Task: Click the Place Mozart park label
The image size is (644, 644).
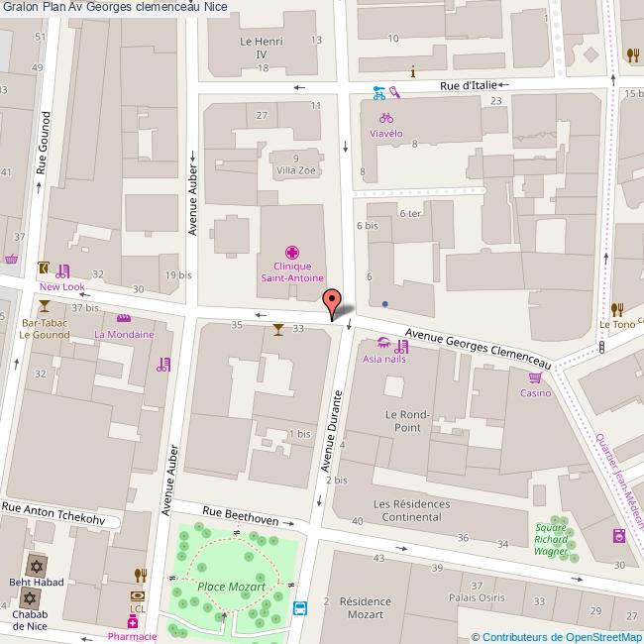Action: [230, 587]
